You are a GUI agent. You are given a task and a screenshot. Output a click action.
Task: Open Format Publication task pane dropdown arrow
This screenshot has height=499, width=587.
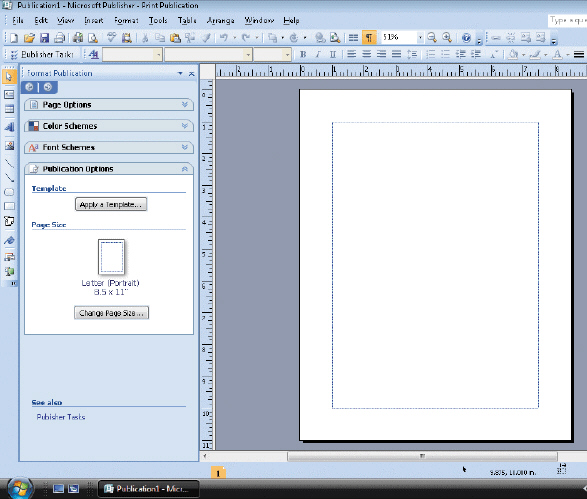pos(180,73)
